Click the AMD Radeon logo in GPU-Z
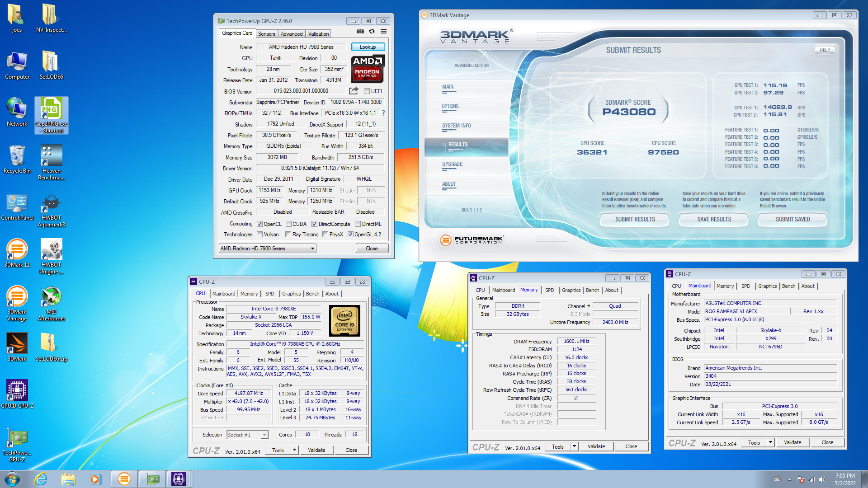This screenshot has height=488, width=868. 368,69
